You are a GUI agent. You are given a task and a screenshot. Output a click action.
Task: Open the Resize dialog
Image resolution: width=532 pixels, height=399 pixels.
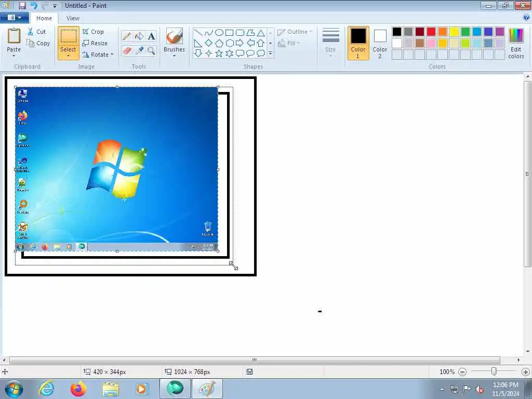pos(95,43)
